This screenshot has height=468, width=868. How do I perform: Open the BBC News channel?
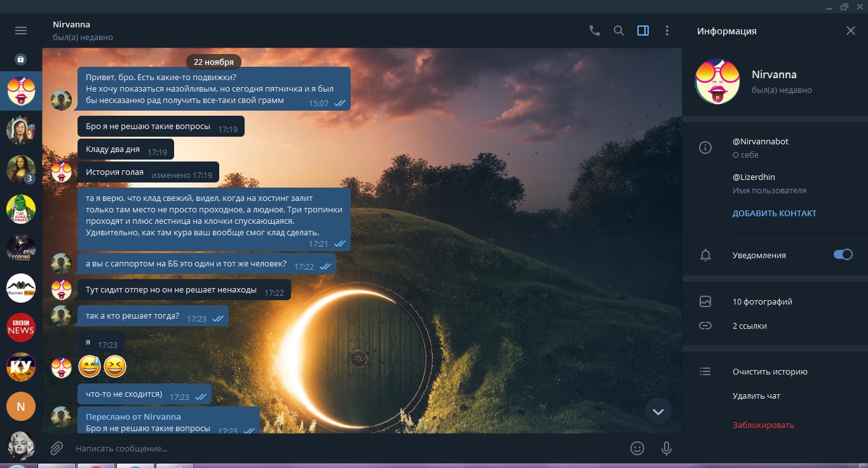coord(21,327)
